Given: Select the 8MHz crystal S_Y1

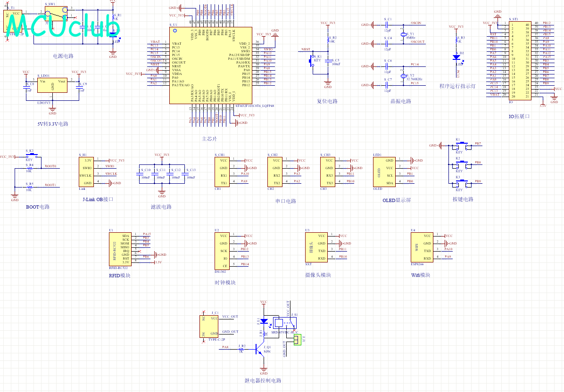Looking at the screenshot, I should click(403, 34).
